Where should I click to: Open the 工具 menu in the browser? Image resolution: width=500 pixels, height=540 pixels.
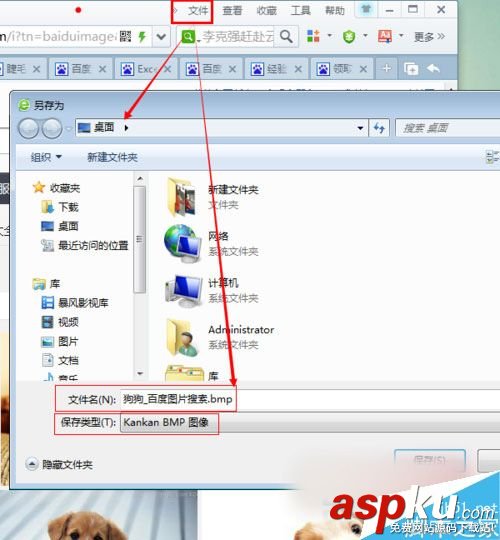click(300, 10)
